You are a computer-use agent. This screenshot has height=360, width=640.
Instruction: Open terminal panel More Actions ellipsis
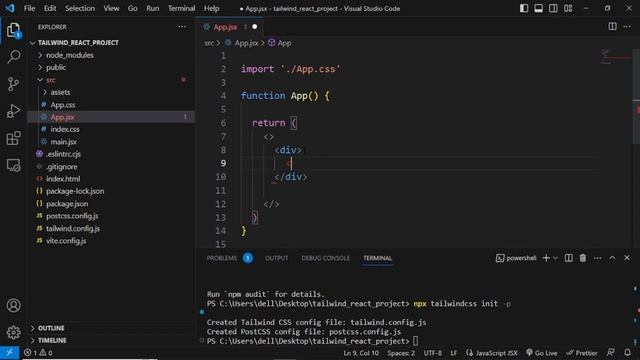(x=598, y=258)
